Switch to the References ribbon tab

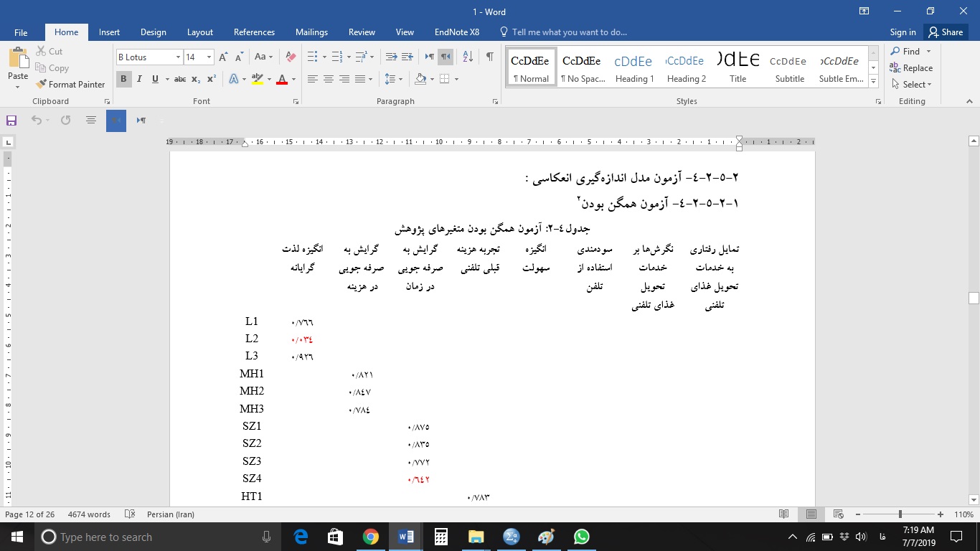[x=254, y=32]
